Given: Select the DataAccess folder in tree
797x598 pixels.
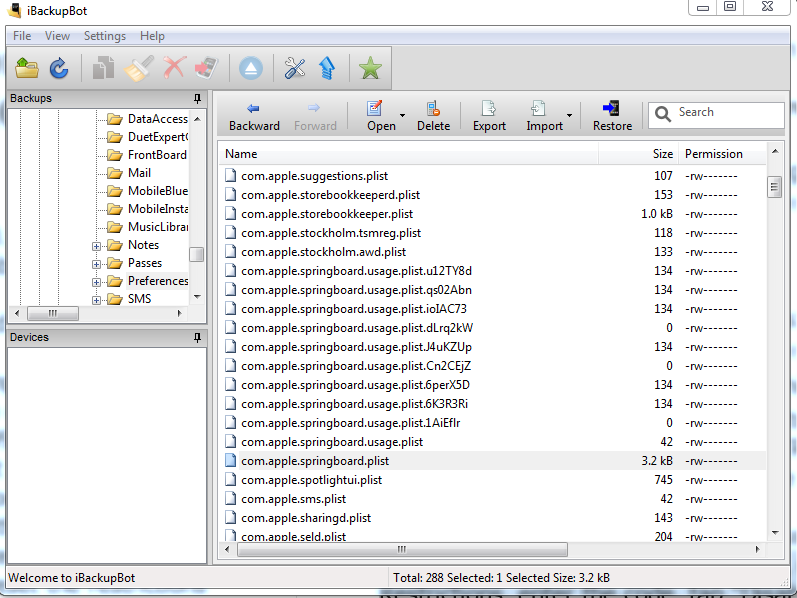Looking at the screenshot, I should pyautogui.click(x=158, y=119).
